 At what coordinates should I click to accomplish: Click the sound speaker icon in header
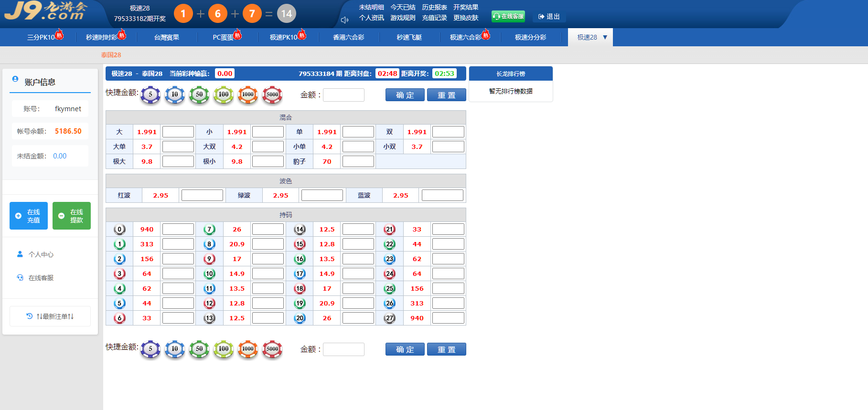tap(344, 20)
